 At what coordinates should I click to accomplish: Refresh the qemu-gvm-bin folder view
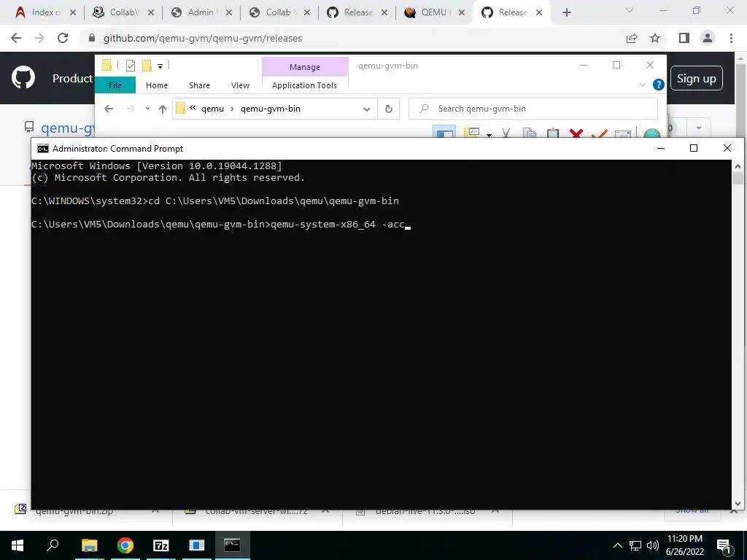pyautogui.click(x=389, y=109)
